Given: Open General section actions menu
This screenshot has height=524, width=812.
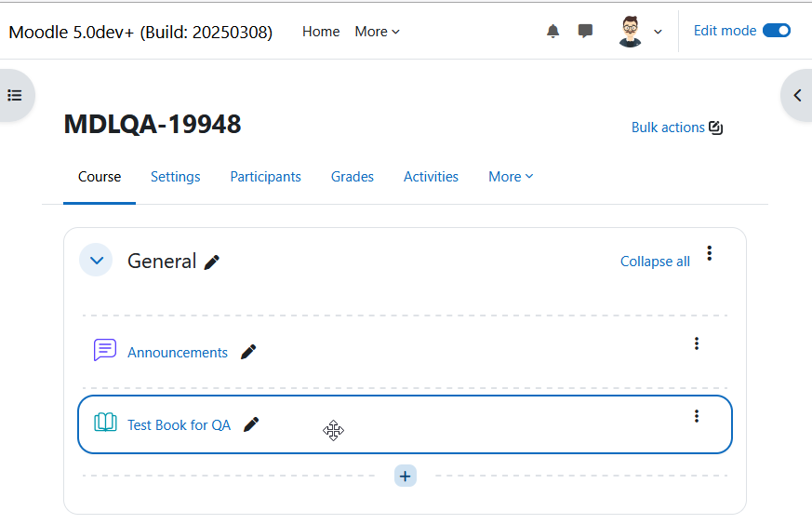Looking at the screenshot, I should tap(710, 253).
